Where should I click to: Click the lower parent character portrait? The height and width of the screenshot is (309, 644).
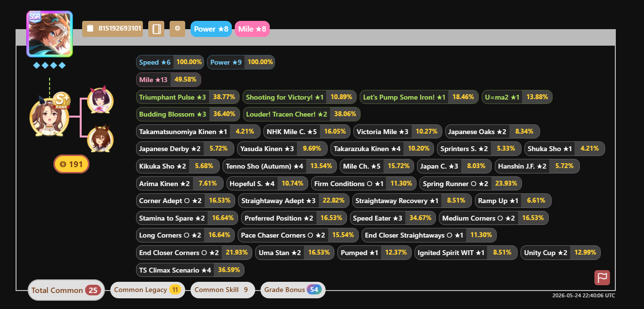click(100, 139)
